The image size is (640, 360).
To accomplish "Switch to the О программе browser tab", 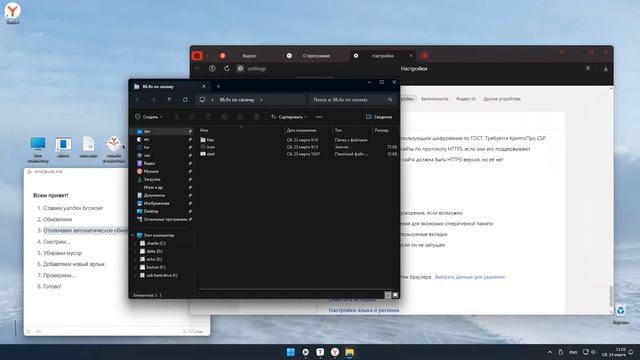I will click(316, 56).
